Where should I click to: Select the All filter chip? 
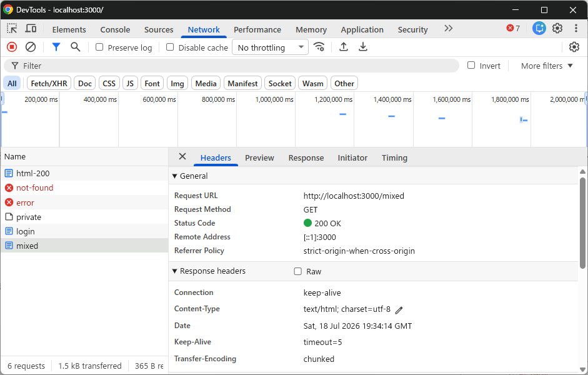[12, 83]
